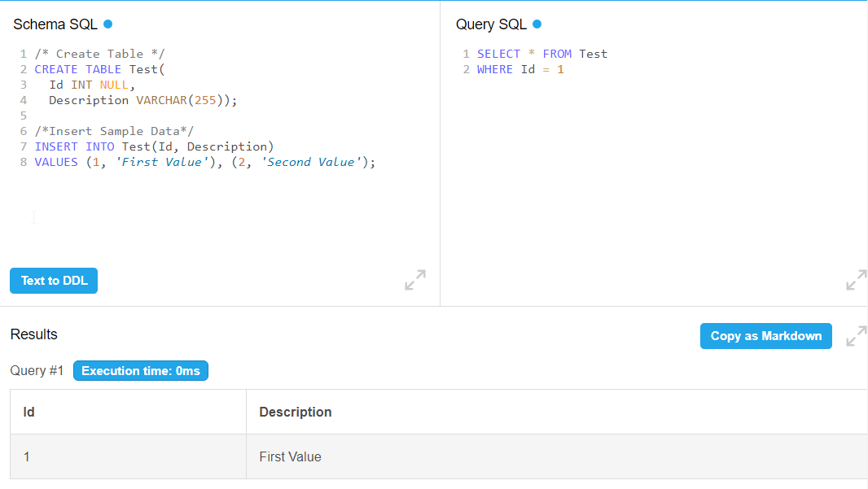Click the Query #1 label
Screen dimensions: 868x489
point(37,371)
